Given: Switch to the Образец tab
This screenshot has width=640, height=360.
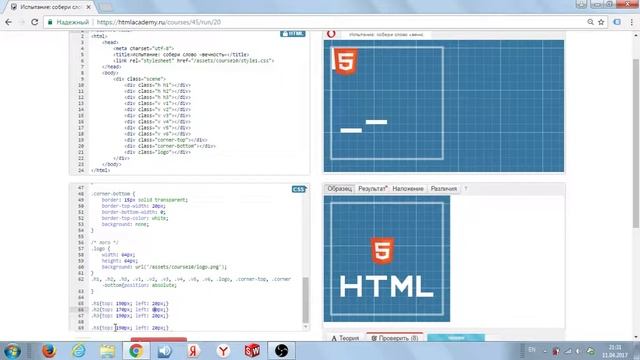Looking at the screenshot, I should tap(340, 189).
